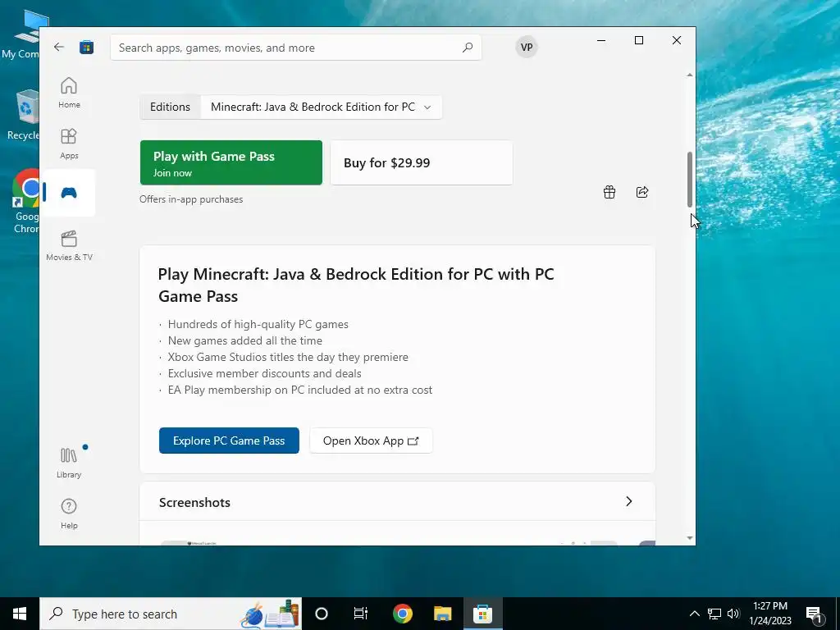Image resolution: width=840 pixels, height=630 pixels.
Task: Select the Gaming controller sidebar icon
Action: click(x=69, y=193)
